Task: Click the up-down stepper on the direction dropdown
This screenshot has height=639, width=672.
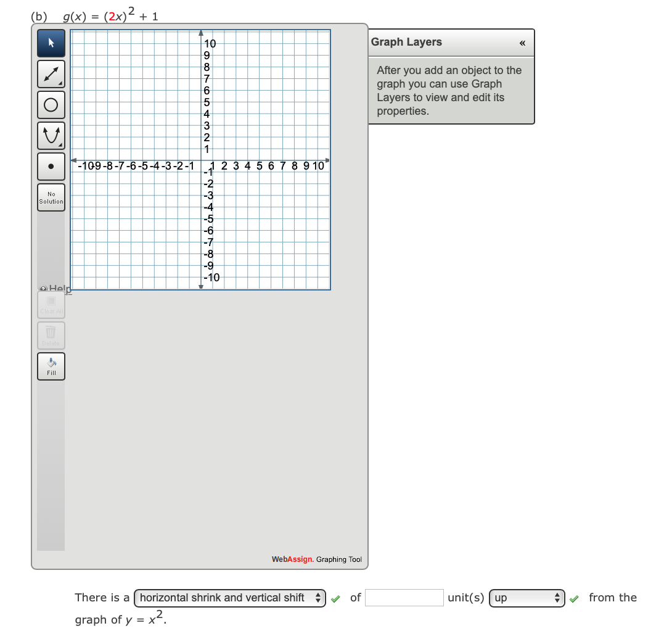Action: point(557,598)
